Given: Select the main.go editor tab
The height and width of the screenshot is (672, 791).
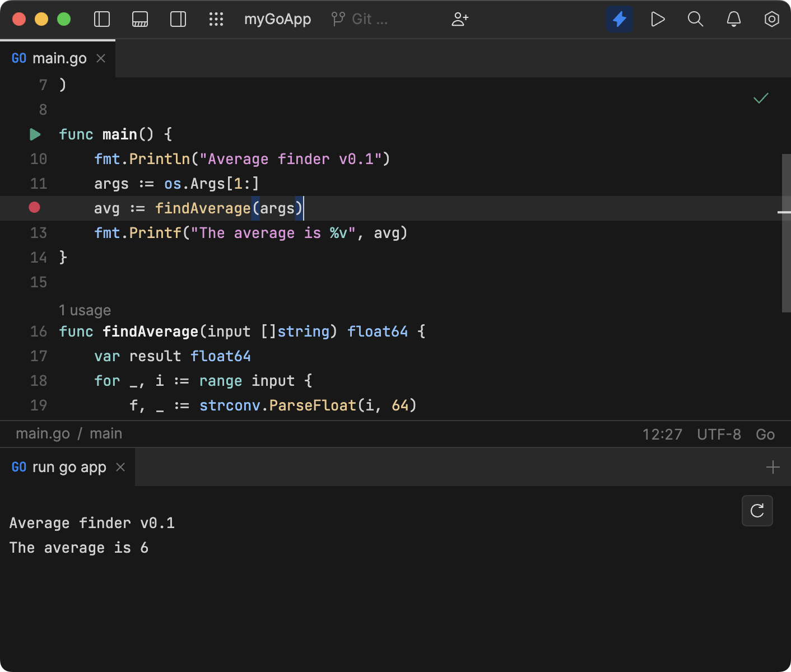Looking at the screenshot, I should click(x=59, y=58).
